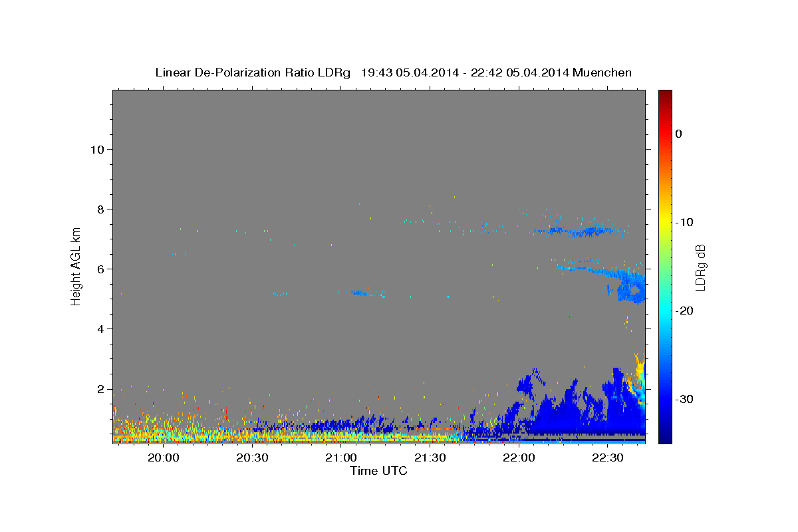Click the 20:30 time tick label

point(252,458)
